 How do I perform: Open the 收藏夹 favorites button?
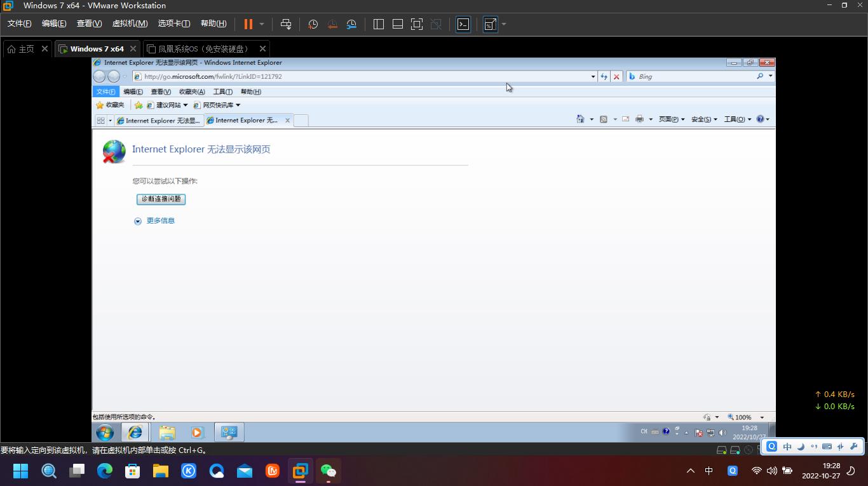[x=110, y=105]
